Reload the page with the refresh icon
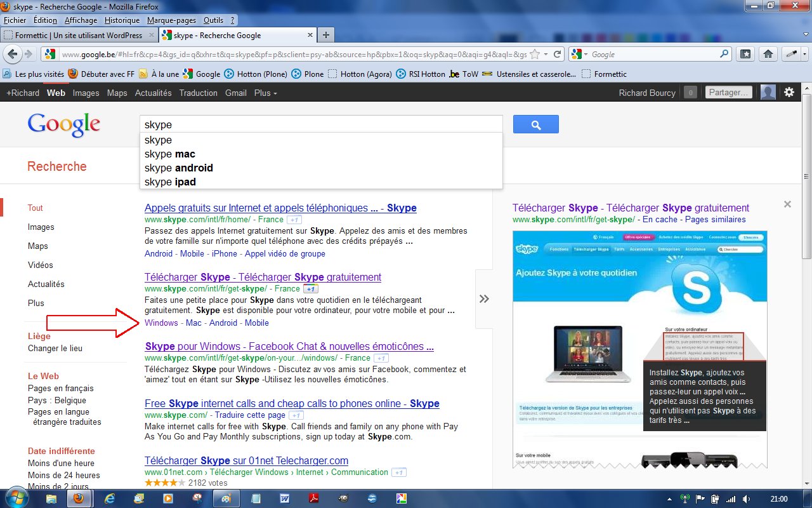The image size is (812, 508). [557, 55]
